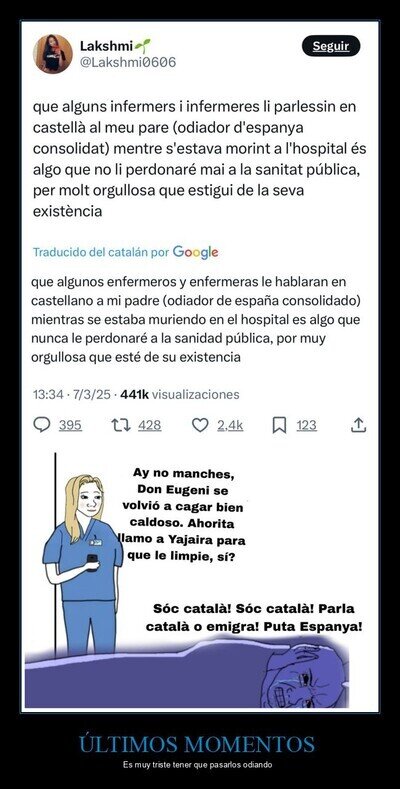The width and height of the screenshot is (400, 789).
Task: Open the 428 reposts count
Action: 150,425
